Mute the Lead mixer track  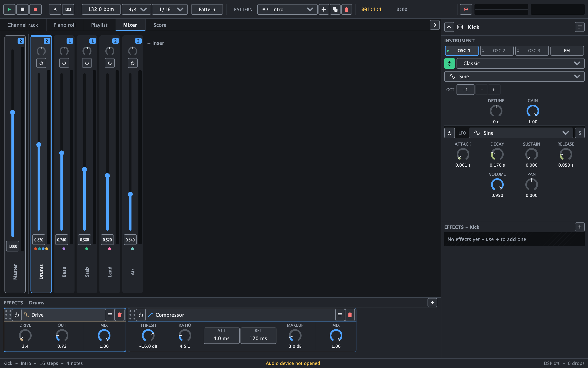pos(110,63)
